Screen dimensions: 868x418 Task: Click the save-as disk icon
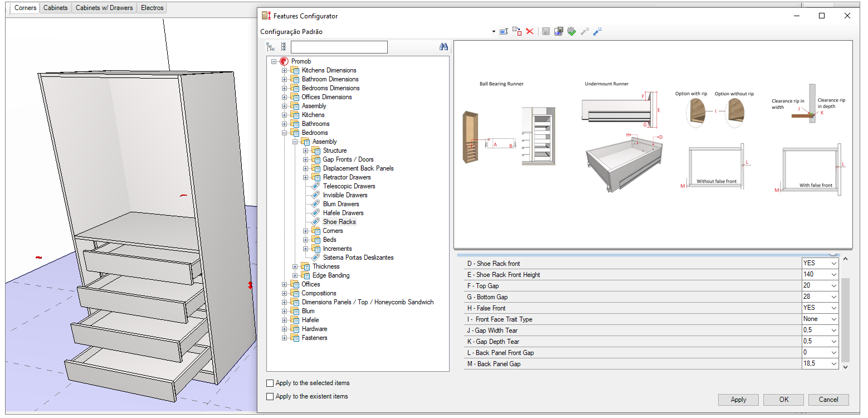point(559,32)
